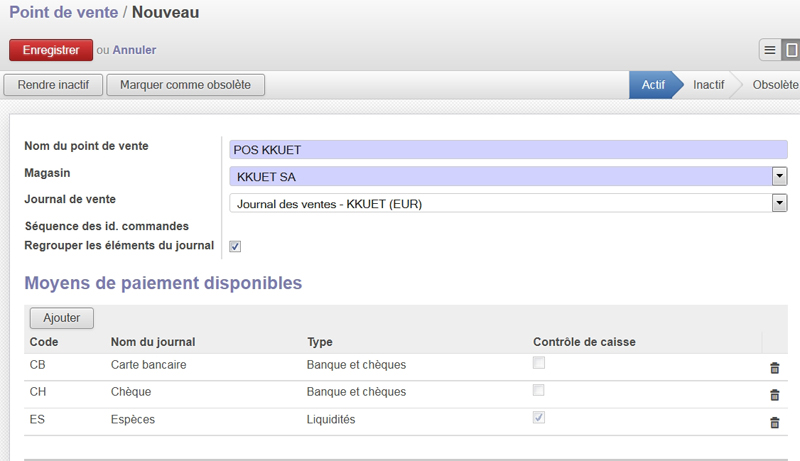Switch to list view icon
The image size is (800, 461).
[770, 50]
